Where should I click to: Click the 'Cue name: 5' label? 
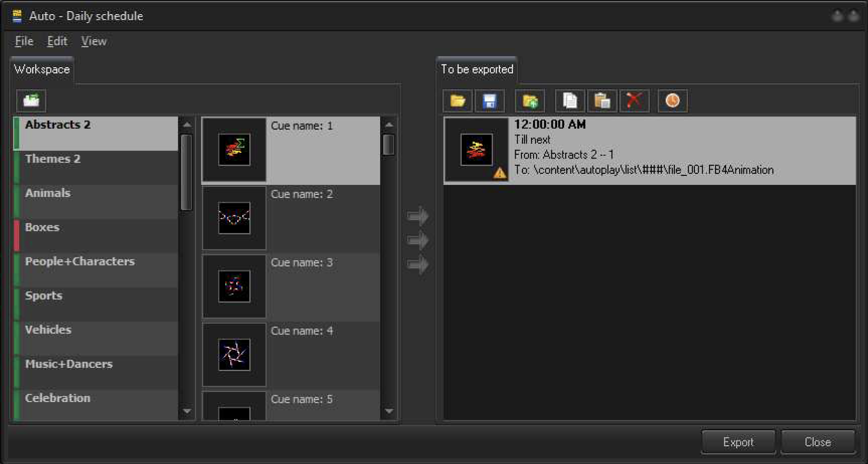[x=302, y=399]
